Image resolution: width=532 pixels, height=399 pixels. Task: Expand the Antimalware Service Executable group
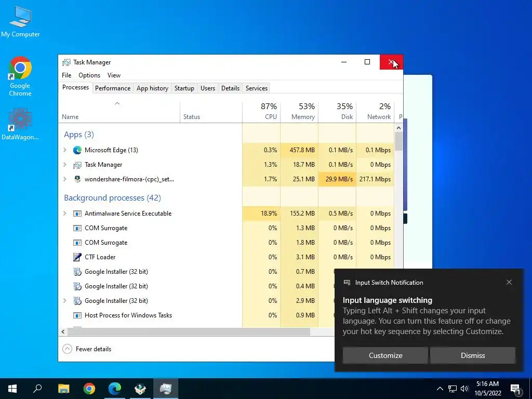coord(65,214)
